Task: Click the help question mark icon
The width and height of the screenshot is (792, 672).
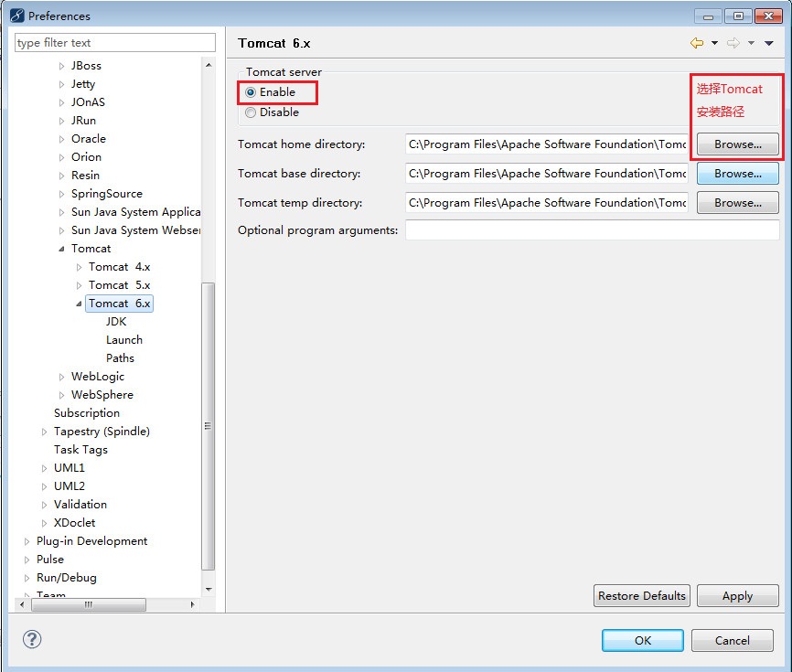Action: click(x=32, y=640)
